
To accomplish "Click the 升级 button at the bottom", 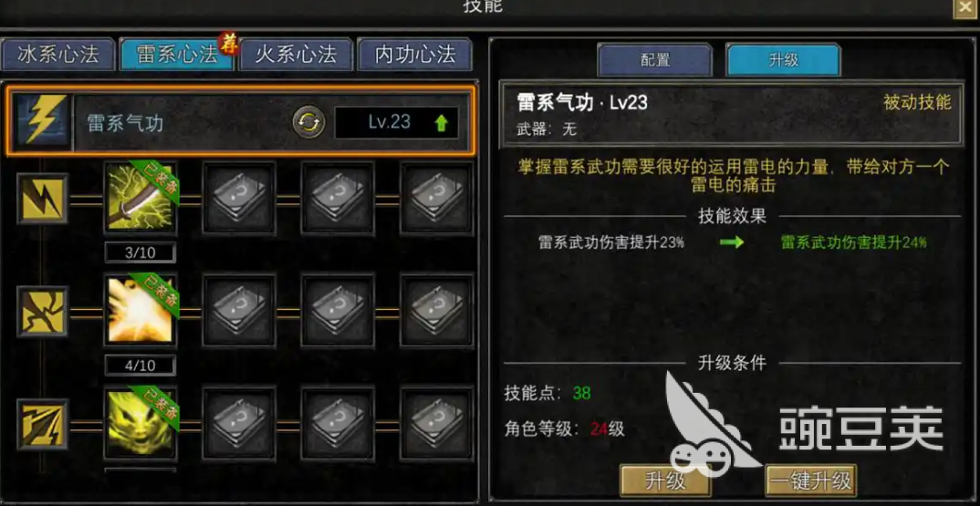I will tap(665, 480).
